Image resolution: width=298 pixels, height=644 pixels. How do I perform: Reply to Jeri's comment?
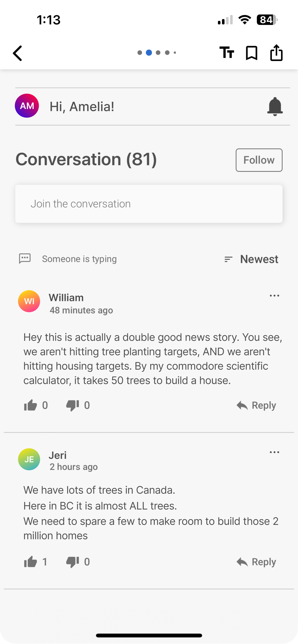tap(256, 562)
